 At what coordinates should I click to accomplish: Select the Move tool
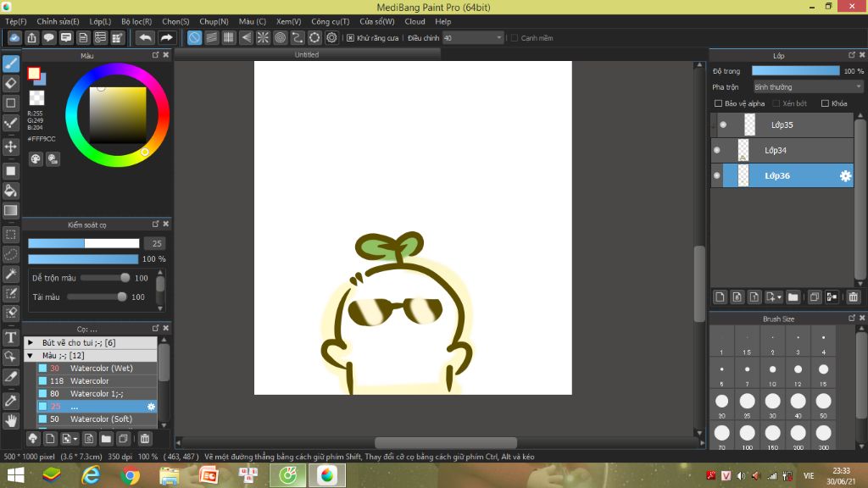coord(11,147)
